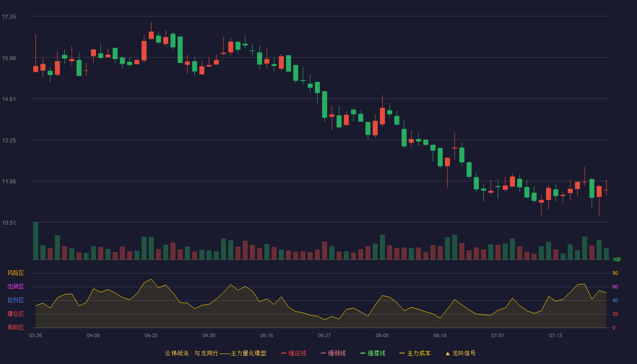Click the 04-30 date label

coord(209,335)
